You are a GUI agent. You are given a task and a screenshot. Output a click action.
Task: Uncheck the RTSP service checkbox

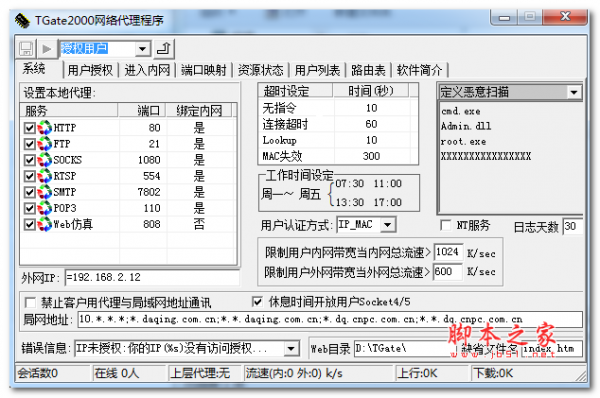click(x=29, y=176)
